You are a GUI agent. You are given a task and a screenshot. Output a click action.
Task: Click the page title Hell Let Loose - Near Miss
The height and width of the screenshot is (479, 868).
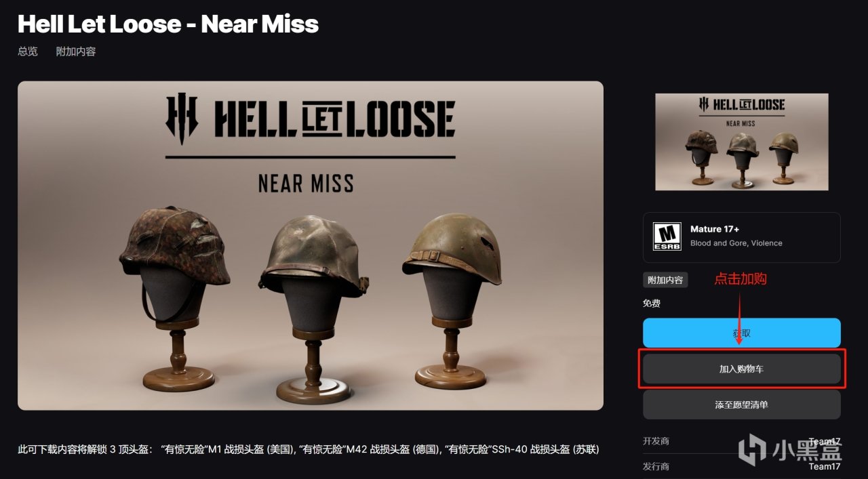pyautogui.click(x=168, y=24)
